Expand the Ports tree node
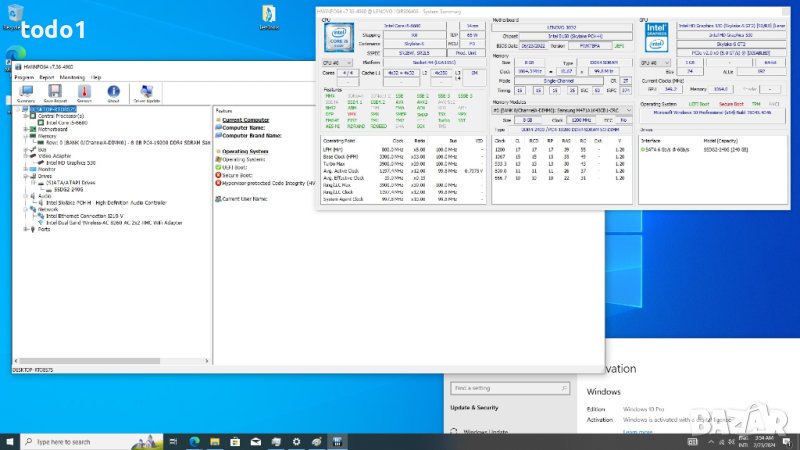 [x=24, y=229]
